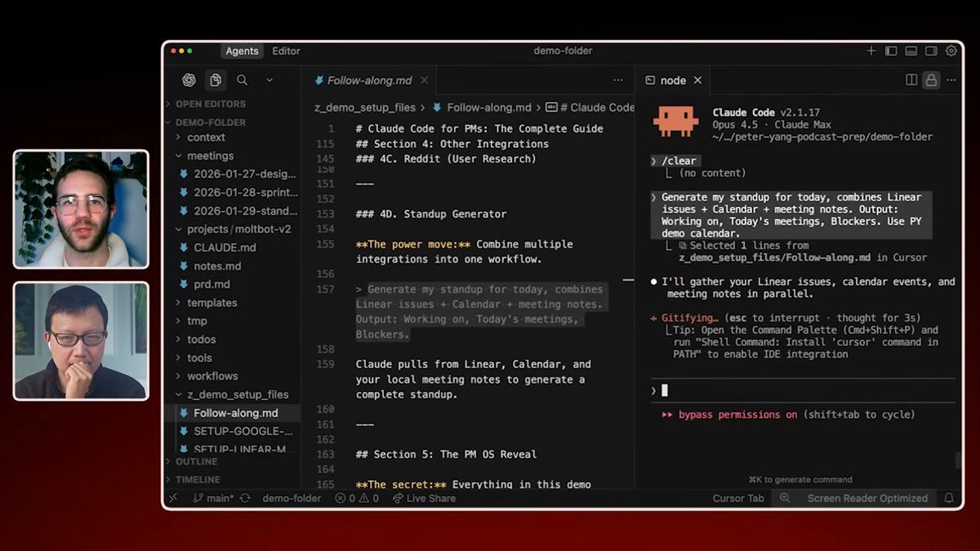Expand the OUTLINE section
Viewport: 980px width, 551px height.
(196, 461)
